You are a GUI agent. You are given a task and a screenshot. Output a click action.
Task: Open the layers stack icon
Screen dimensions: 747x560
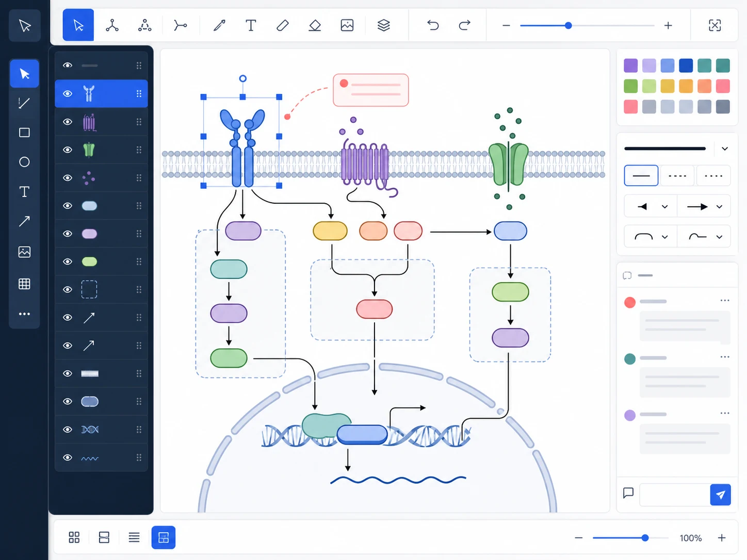click(x=383, y=25)
